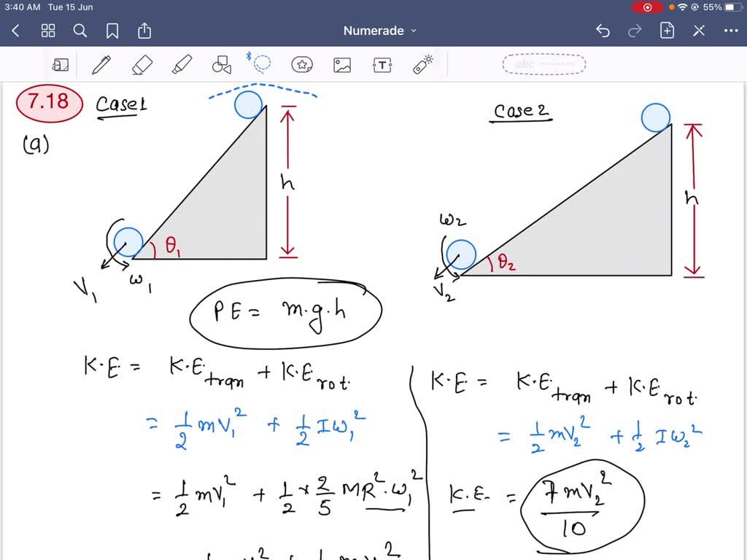
Task: Undo the last stroke
Action: point(602,31)
